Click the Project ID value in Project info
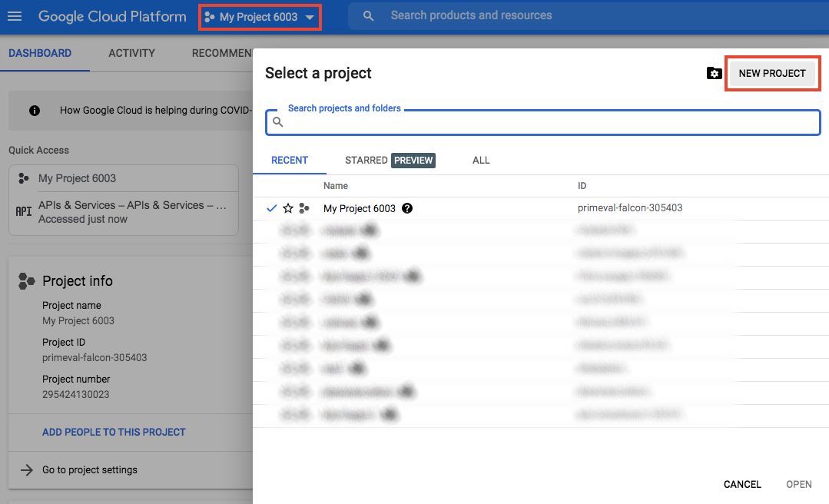 [95, 357]
